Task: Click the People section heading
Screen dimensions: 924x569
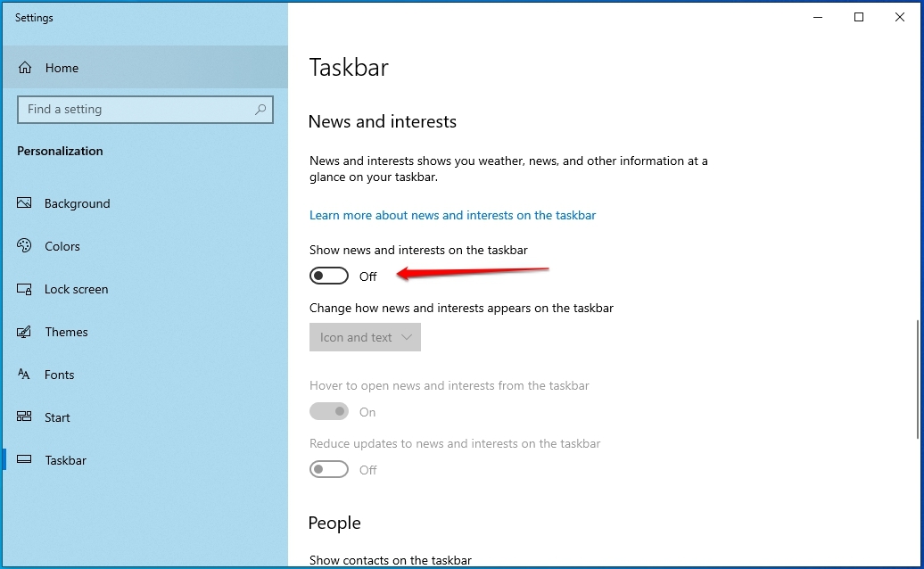Action: click(x=334, y=523)
